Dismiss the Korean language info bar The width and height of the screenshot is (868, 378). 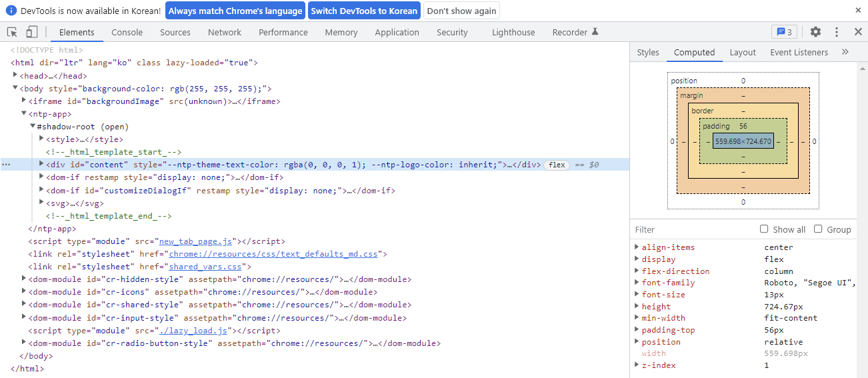(858, 11)
